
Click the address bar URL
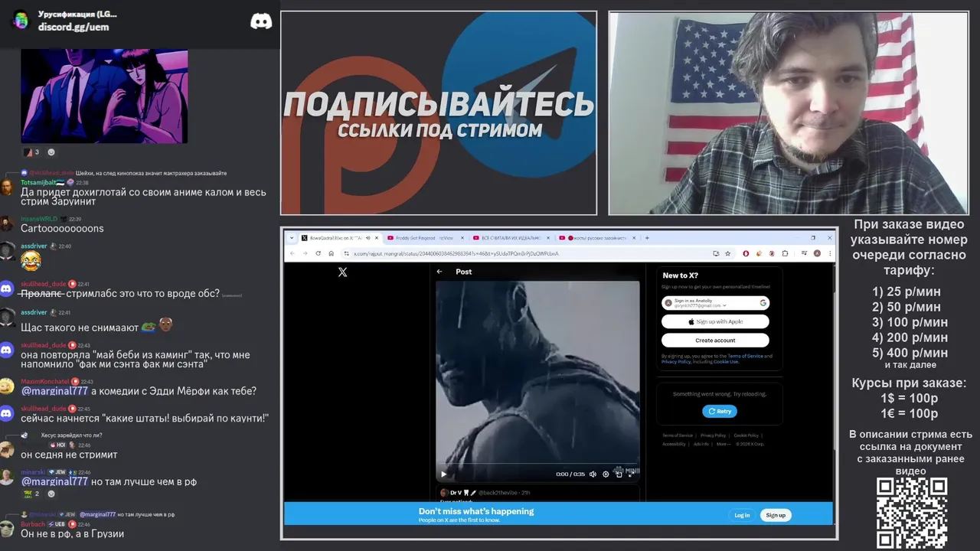(456, 253)
